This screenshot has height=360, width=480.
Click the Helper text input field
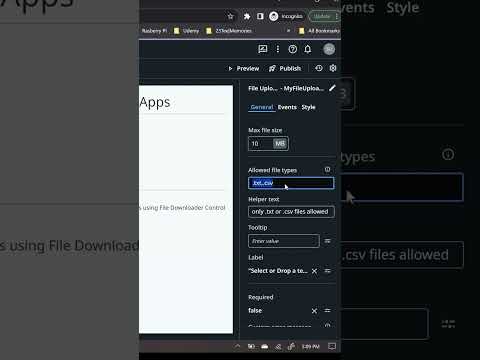[291, 212]
